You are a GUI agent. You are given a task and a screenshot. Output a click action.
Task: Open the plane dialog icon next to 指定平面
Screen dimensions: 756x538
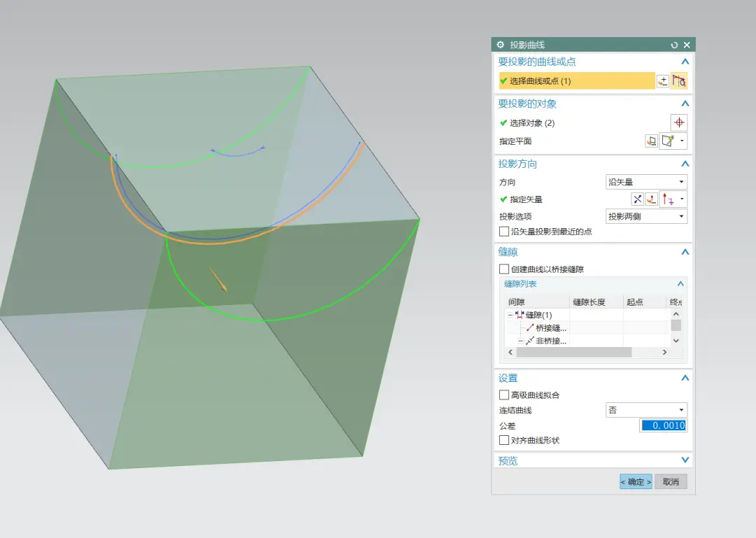(x=652, y=141)
